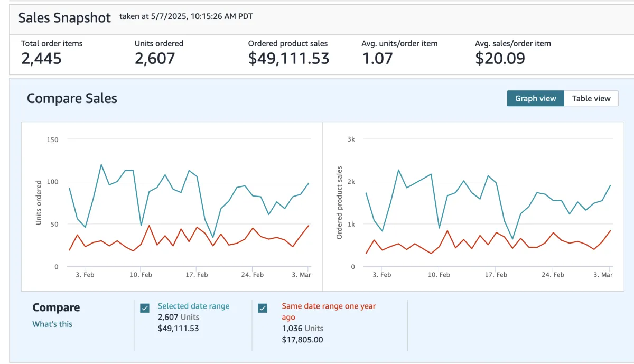Viewport: 634px width, 364px height.
Task: Click the Sales Snapshot heading
Action: point(64,17)
